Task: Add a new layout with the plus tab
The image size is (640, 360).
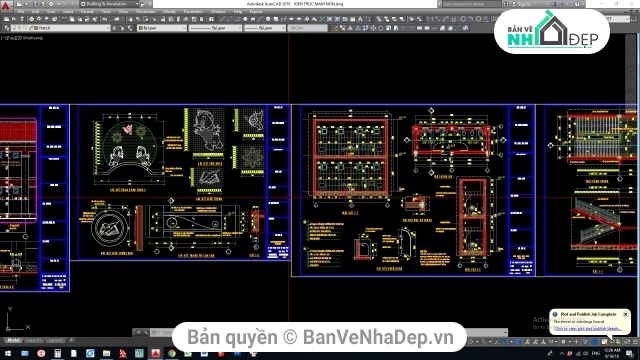Action: point(71,340)
